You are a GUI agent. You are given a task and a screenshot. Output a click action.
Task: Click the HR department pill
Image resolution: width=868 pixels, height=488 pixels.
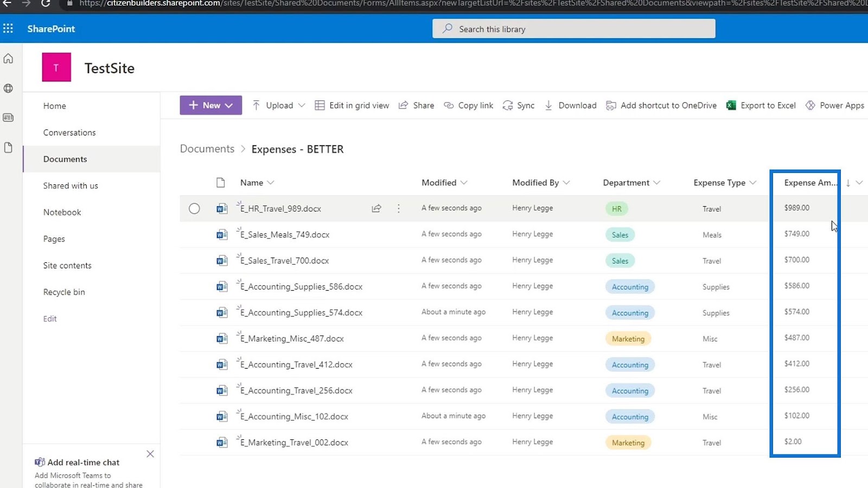(x=617, y=209)
